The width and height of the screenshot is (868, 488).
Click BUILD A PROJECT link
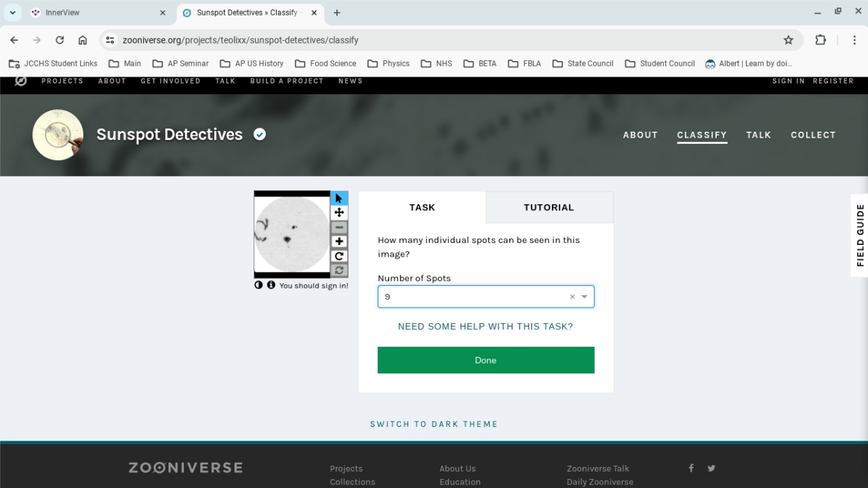[287, 81]
